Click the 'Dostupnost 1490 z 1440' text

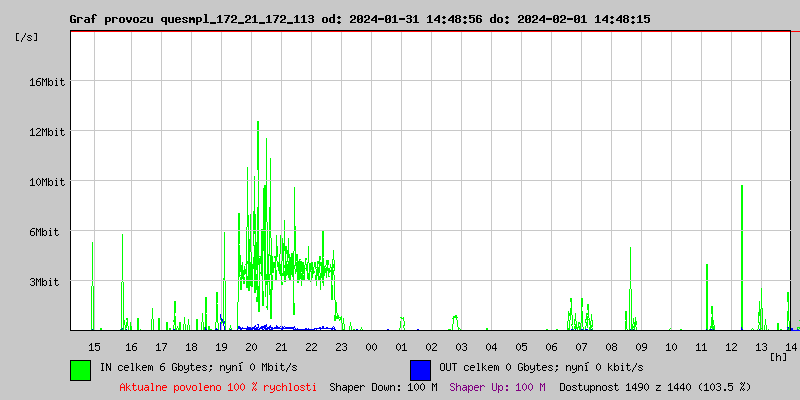tap(655, 386)
